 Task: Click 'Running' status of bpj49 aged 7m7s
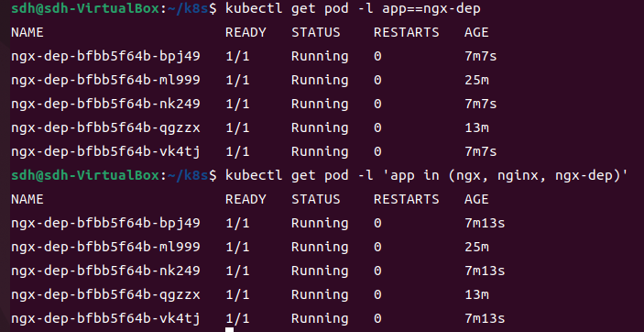tap(320, 57)
